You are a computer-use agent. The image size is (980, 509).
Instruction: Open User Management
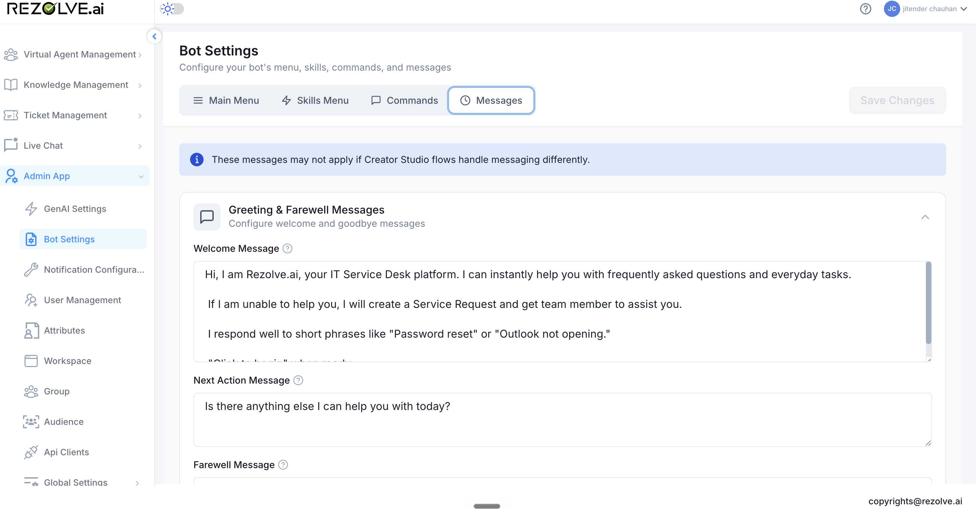(x=83, y=300)
